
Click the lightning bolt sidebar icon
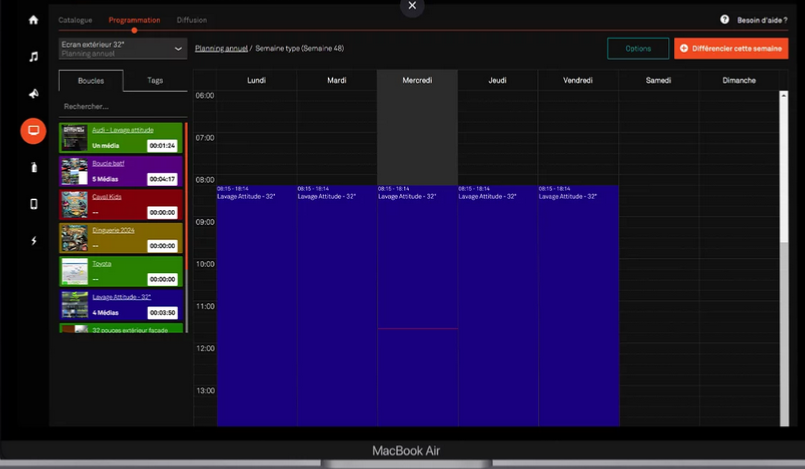coord(34,240)
